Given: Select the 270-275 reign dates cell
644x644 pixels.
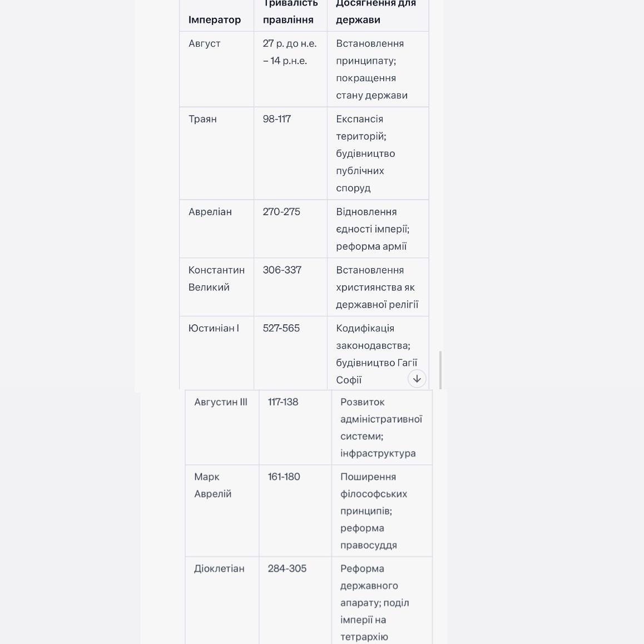Looking at the screenshot, I should pos(281,212).
